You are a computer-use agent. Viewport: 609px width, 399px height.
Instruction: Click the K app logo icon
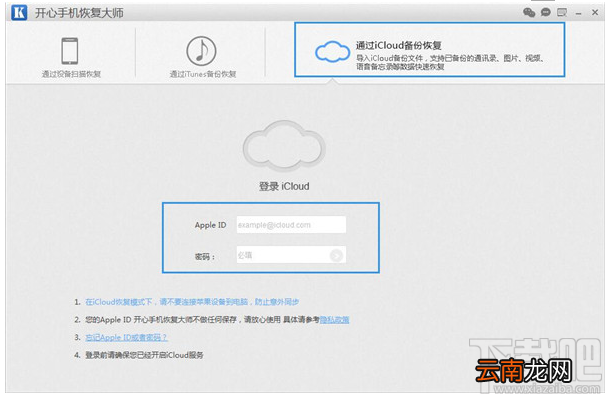tap(19, 12)
